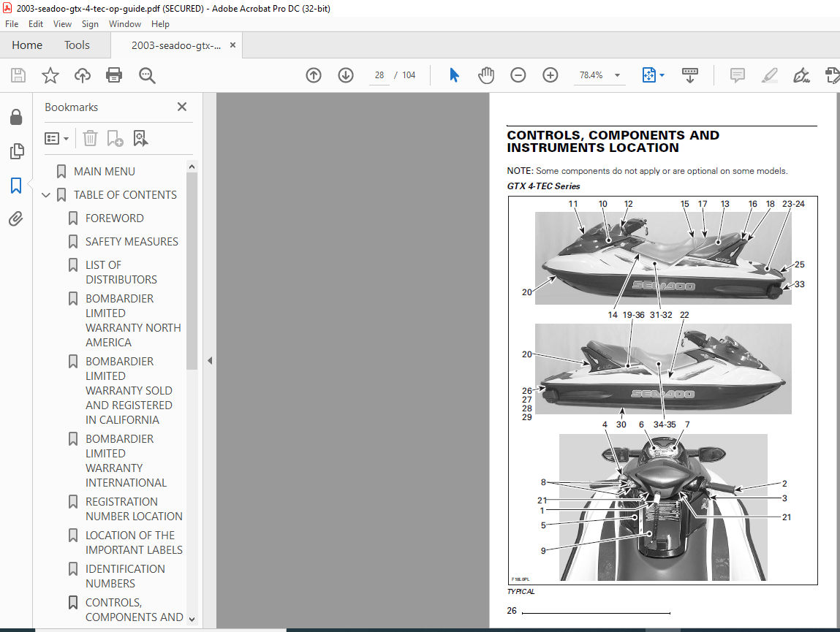Open the IDENTIFICATION NUMBERS bookmark
Image resolution: width=840 pixels, height=632 pixels.
[125, 576]
